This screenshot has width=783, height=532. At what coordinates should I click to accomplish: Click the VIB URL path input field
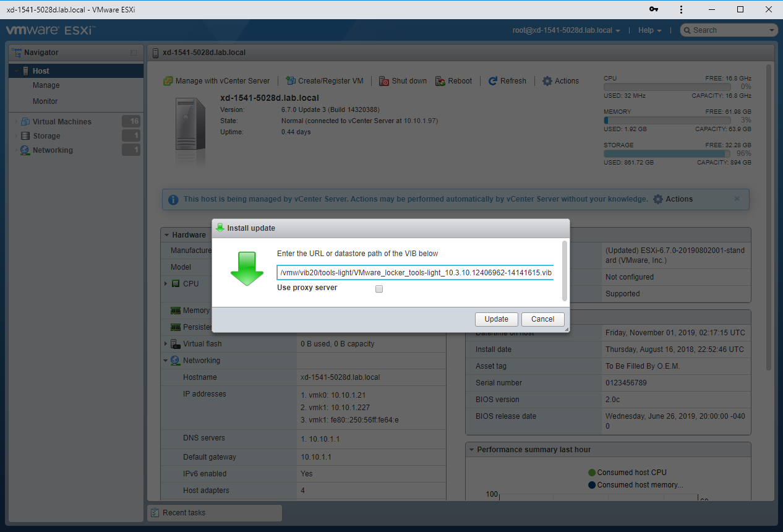[415, 272]
